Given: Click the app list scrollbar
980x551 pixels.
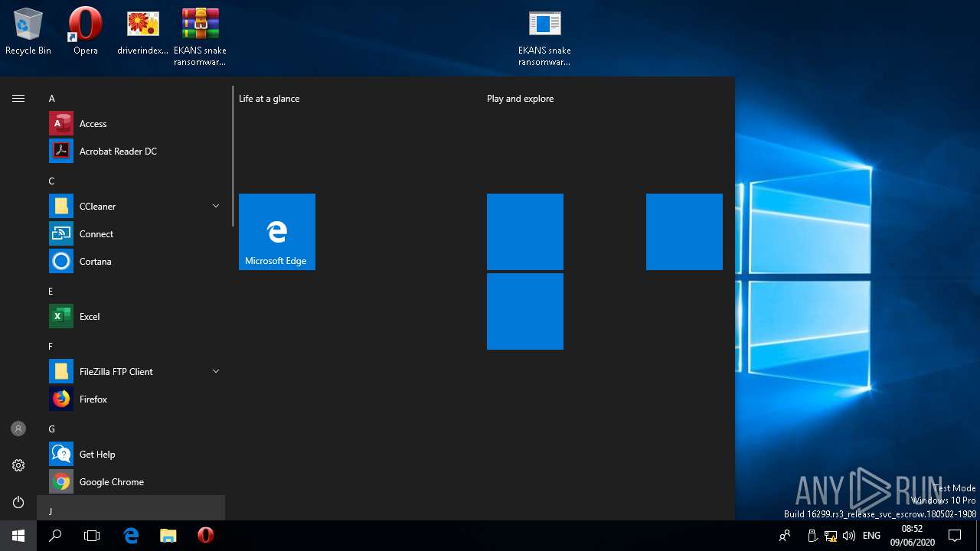Looking at the screenshot, I should [232, 157].
